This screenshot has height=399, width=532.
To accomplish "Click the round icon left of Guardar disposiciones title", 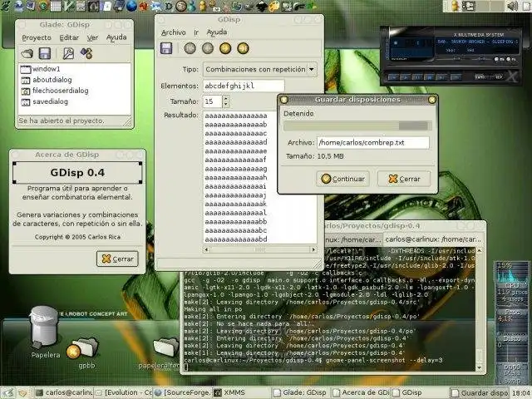I will pos(284,100).
